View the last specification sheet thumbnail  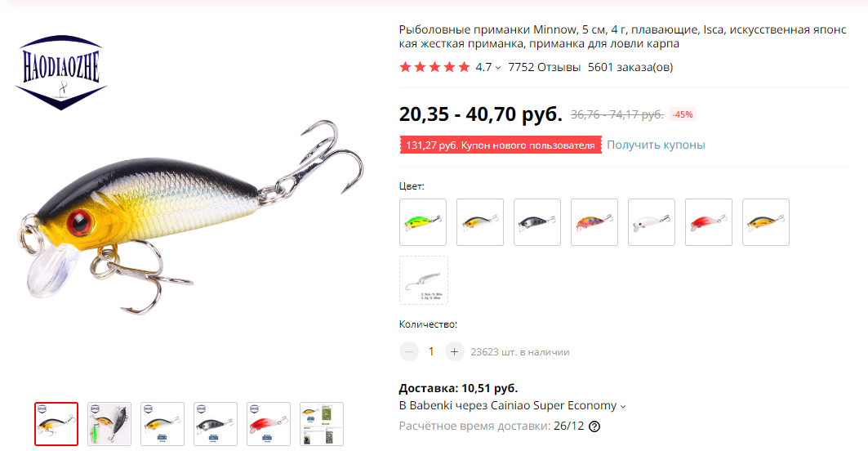322,424
